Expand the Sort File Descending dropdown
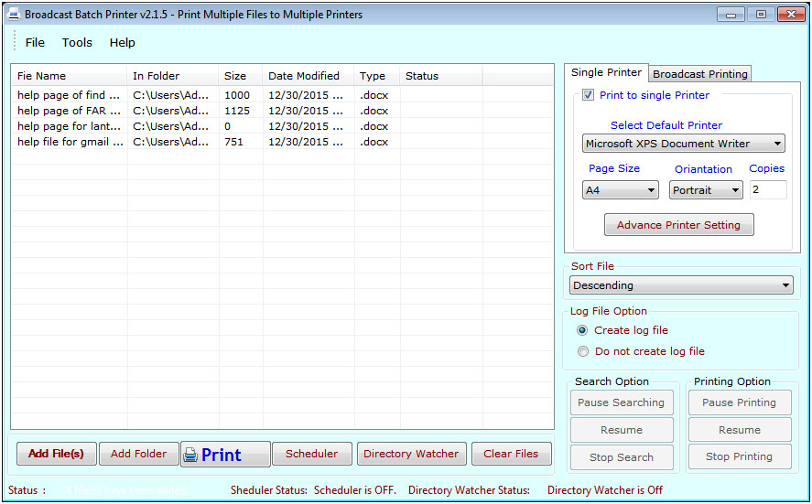 pos(681,285)
